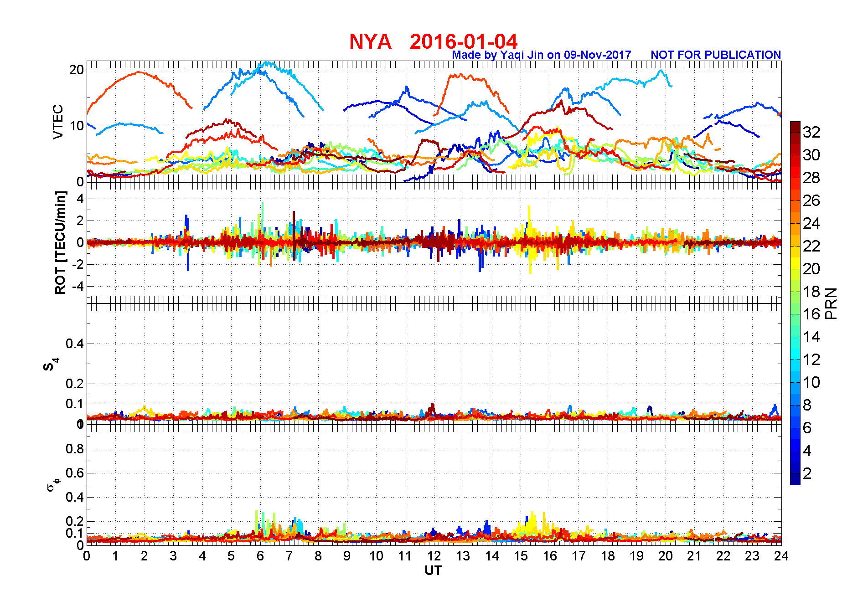The height and width of the screenshot is (606, 868).
Task: Click x-axis tick label 6
Action: 260,556
